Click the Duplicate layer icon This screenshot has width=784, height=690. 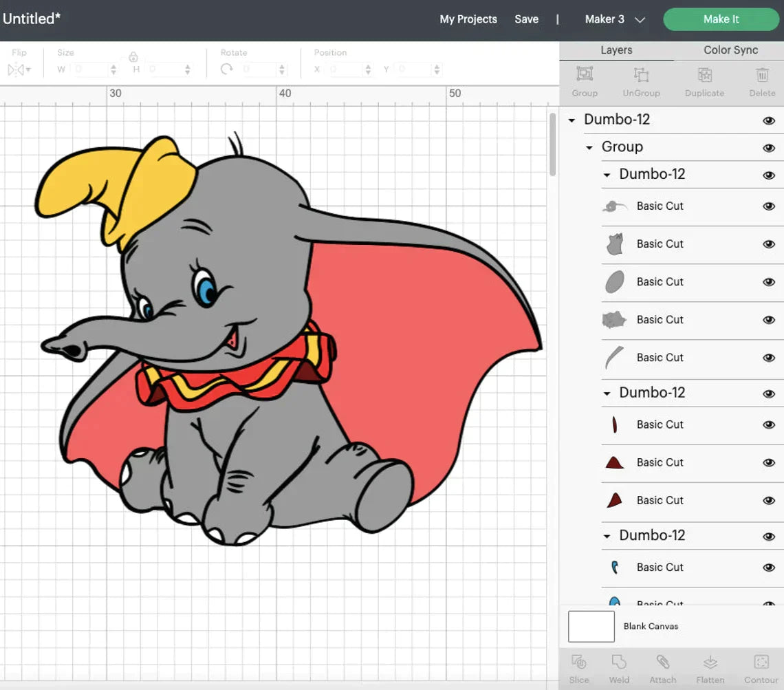point(704,75)
